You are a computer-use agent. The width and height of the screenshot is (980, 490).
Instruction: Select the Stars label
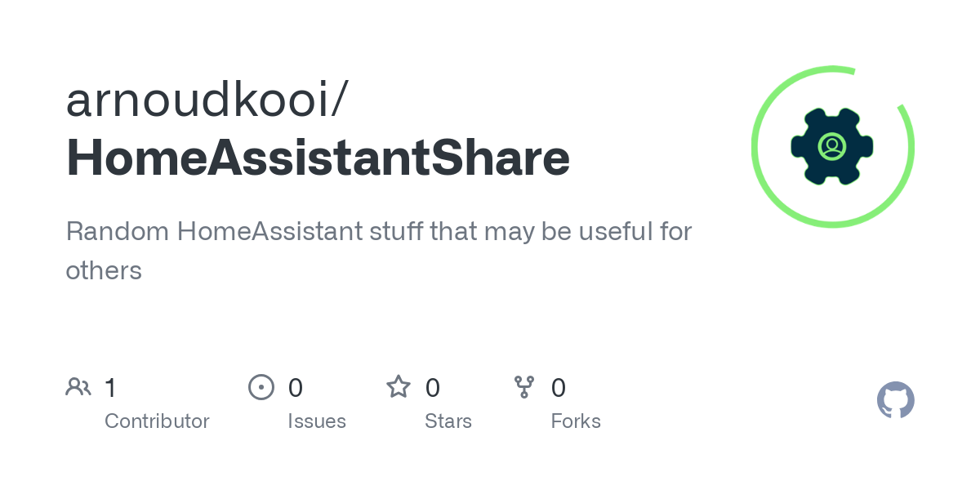448,421
